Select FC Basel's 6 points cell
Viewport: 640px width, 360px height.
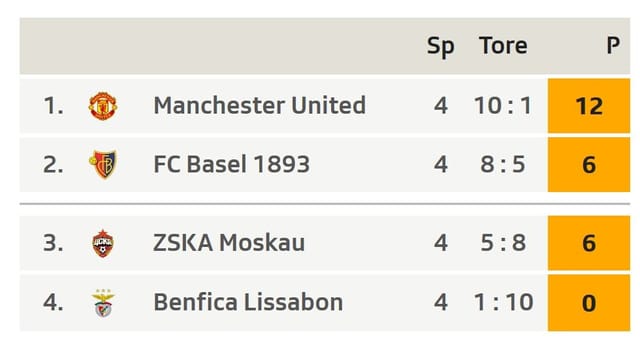(589, 164)
